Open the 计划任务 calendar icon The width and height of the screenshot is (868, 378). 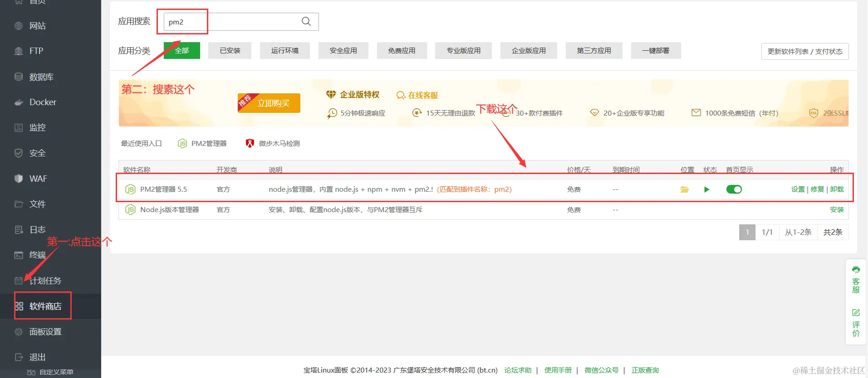[x=19, y=281]
